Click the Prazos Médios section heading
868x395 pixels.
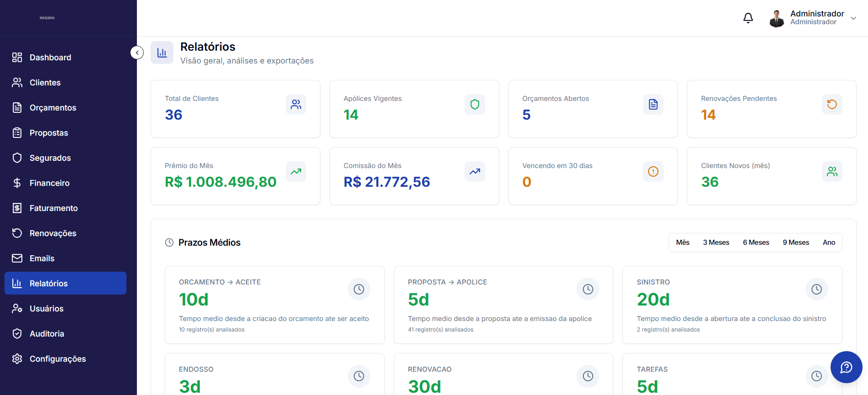coord(209,242)
